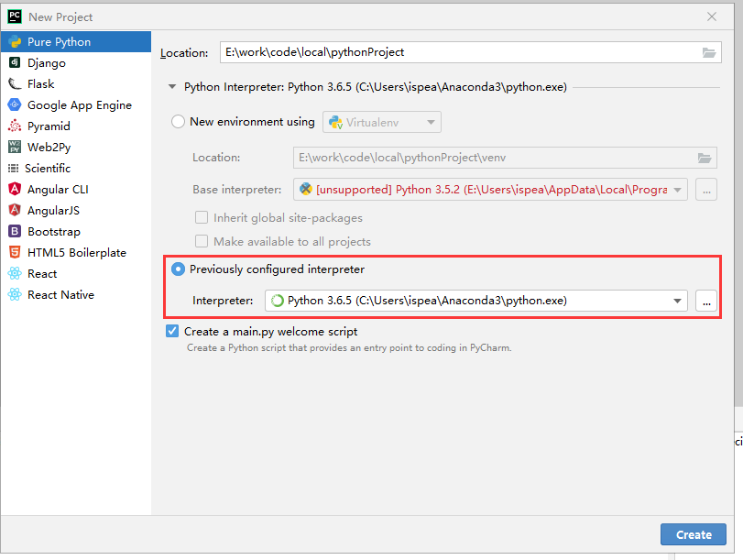Screen dimensions: 743x560
Task: Click the React Native atom icon
Action: pos(15,294)
